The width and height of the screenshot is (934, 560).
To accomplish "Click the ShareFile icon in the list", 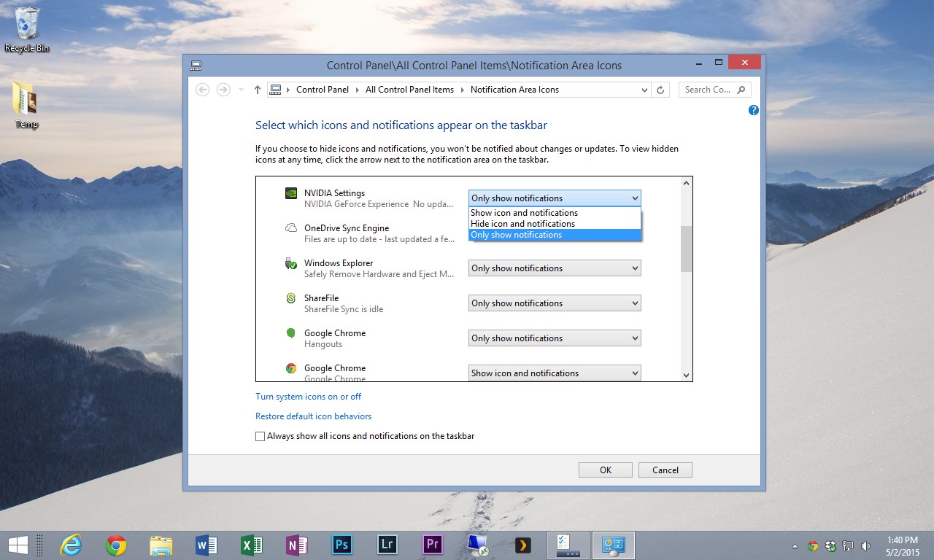I will coord(290,299).
